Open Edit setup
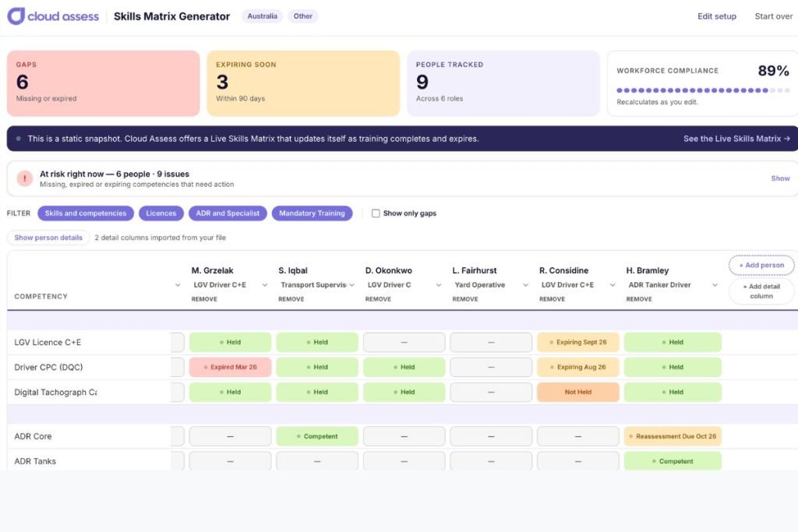The image size is (798, 532). point(717,16)
